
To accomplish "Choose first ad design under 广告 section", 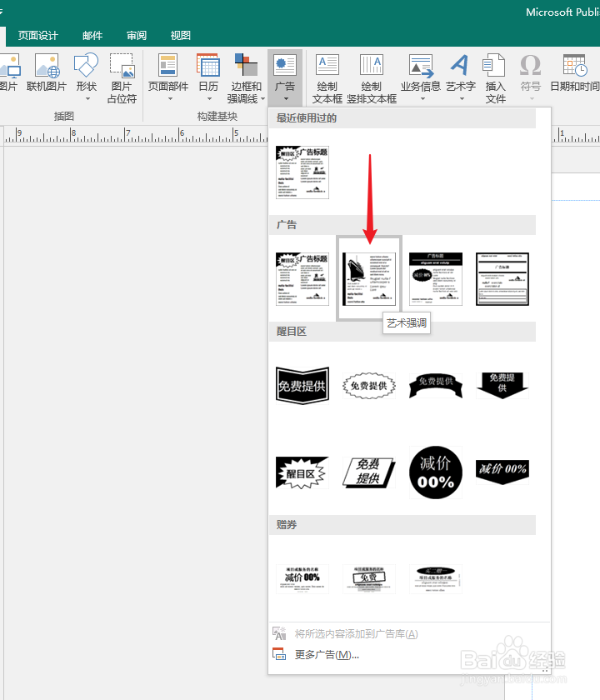I will tap(302, 278).
